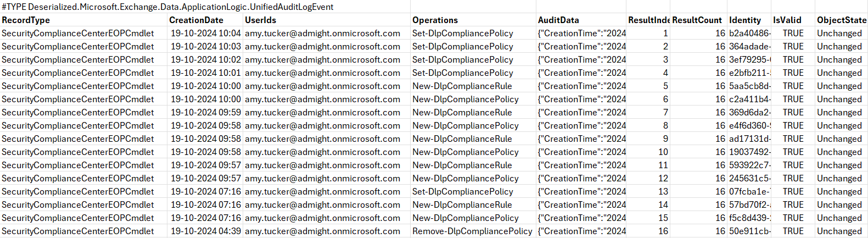Select Set-DlpCompliancePolicy cell in the 10:04 row
Screen dimensions: 868x238
click(x=473, y=34)
